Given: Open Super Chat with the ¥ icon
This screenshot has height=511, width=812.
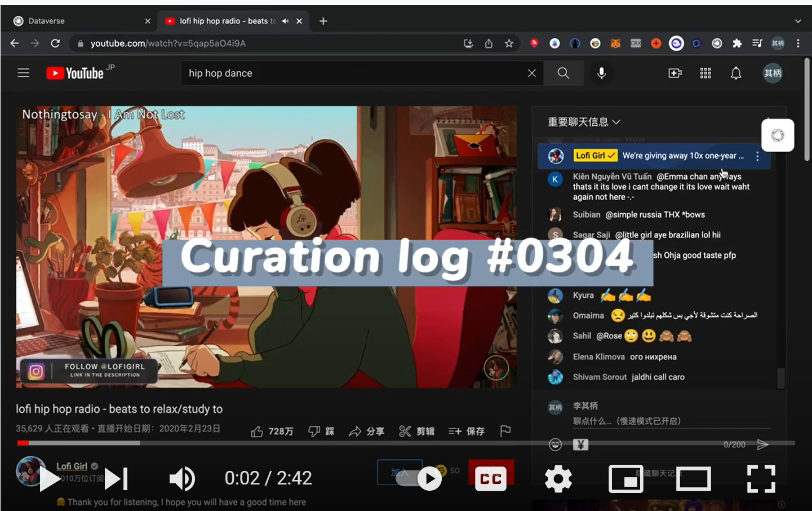Looking at the screenshot, I should click(x=580, y=444).
